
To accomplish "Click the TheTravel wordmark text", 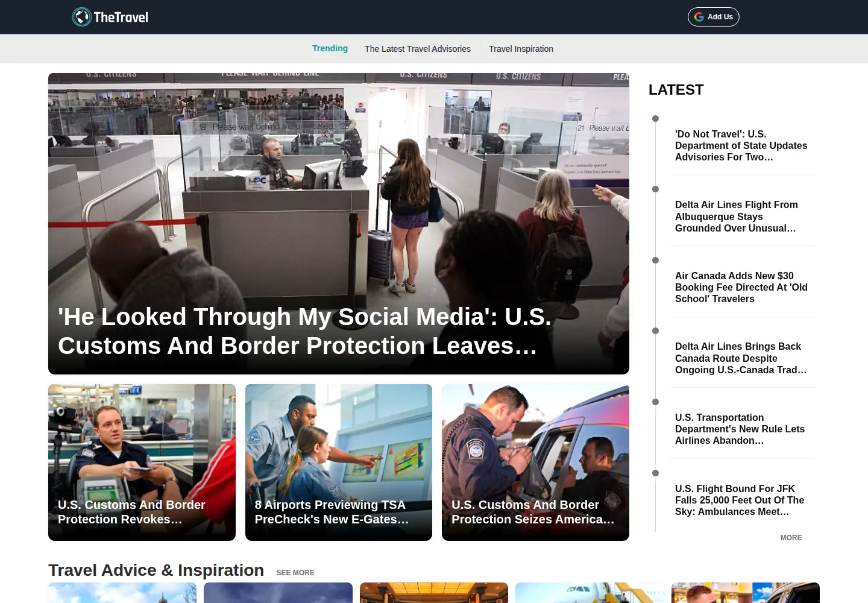I will pyautogui.click(x=121, y=17).
